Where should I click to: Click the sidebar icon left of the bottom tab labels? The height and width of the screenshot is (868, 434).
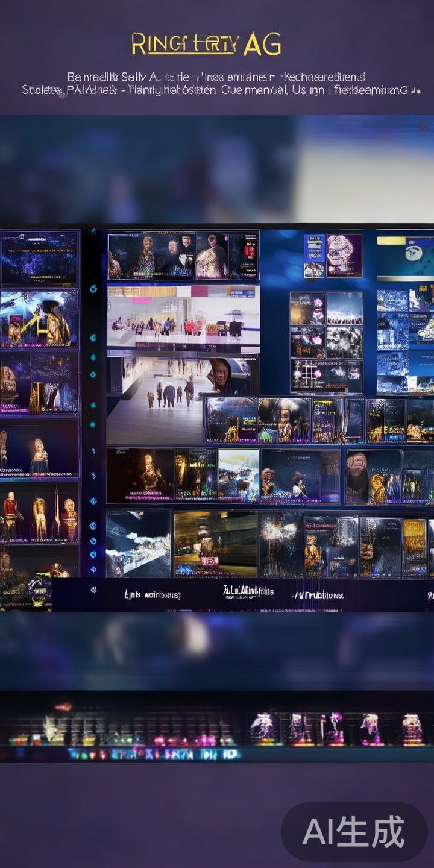(93, 590)
